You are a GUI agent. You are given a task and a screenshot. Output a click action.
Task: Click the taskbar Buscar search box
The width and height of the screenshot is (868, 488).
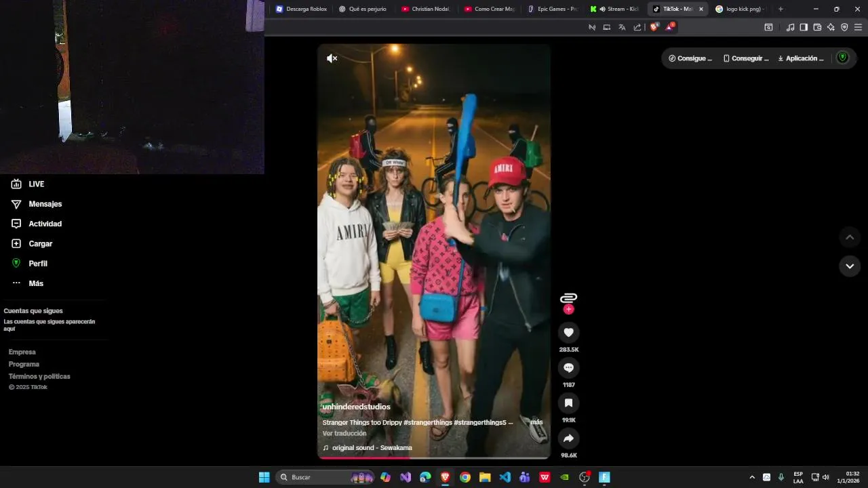325,477
